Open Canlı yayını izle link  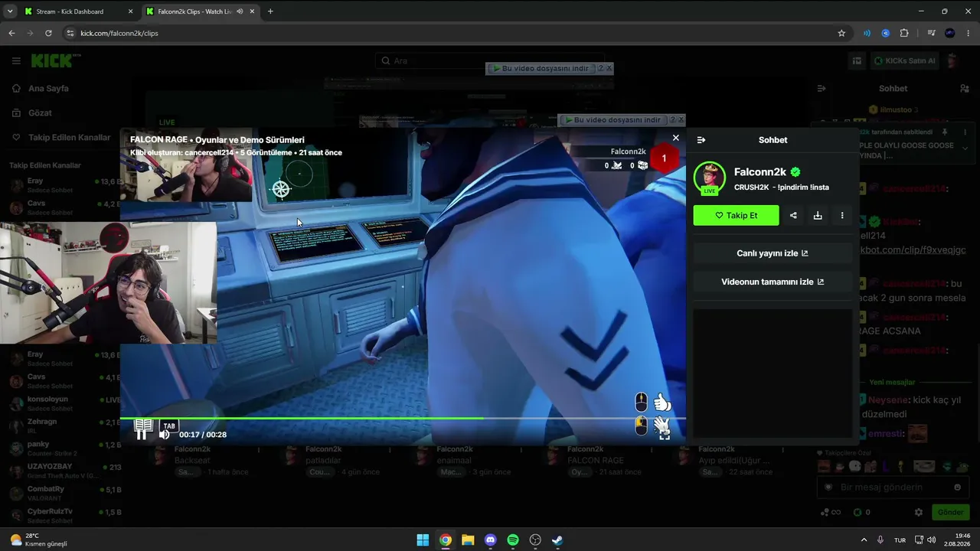click(x=773, y=253)
